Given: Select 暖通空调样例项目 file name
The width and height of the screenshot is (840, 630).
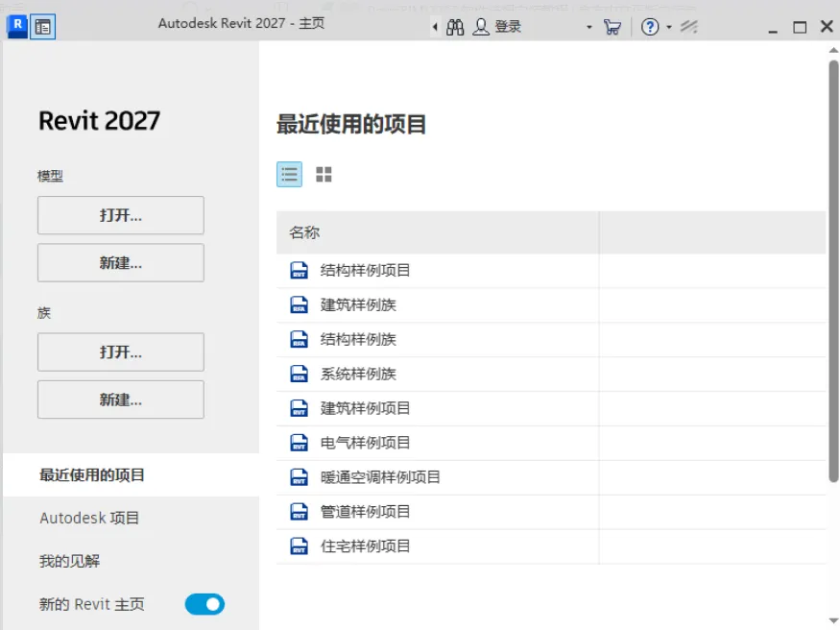Looking at the screenshot, I should 380,476.
